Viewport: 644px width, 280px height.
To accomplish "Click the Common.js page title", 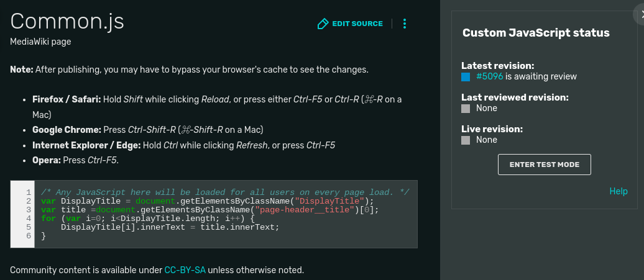I will (x=67, y=21).
